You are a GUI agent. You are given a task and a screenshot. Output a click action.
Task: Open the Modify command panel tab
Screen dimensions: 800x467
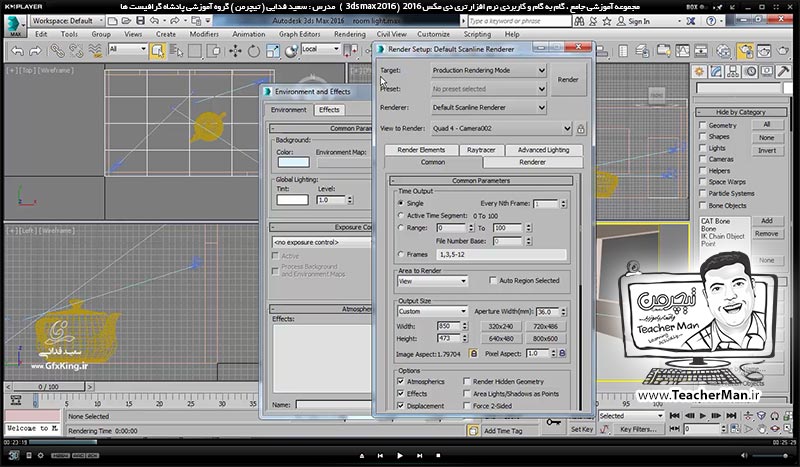[x=716, y=72]
